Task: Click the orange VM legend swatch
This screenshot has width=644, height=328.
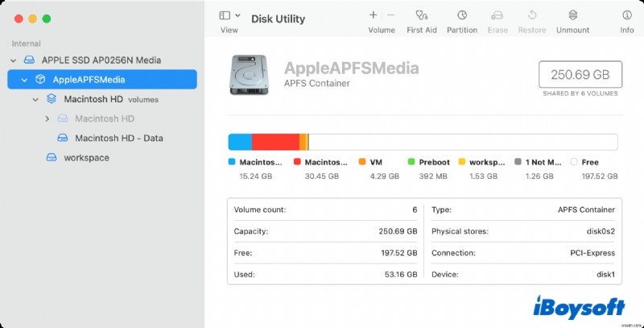Action: coord(362,162)
